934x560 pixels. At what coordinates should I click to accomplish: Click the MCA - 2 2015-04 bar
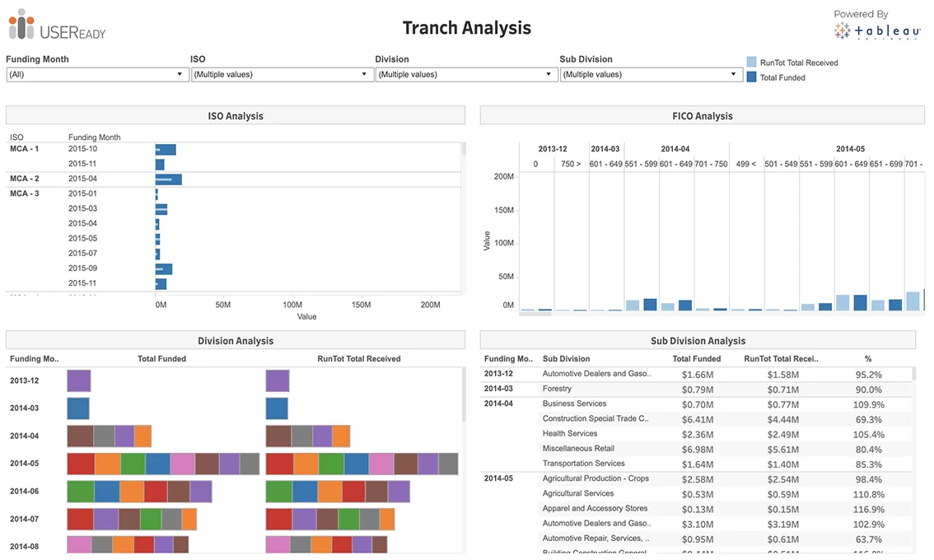(x=169, y=180)
